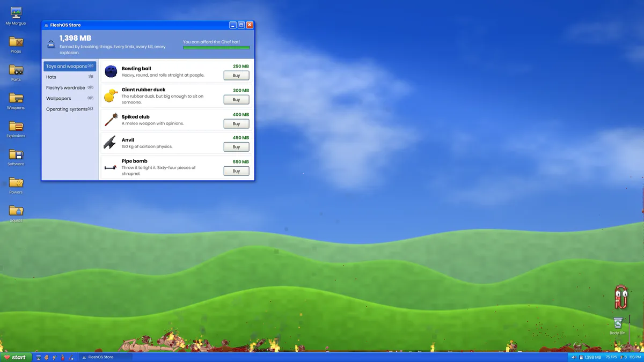The height and width of the screenshot is (362, 644).
Task: Open the My Morgue desktop icon
Action: click(16, 16)
